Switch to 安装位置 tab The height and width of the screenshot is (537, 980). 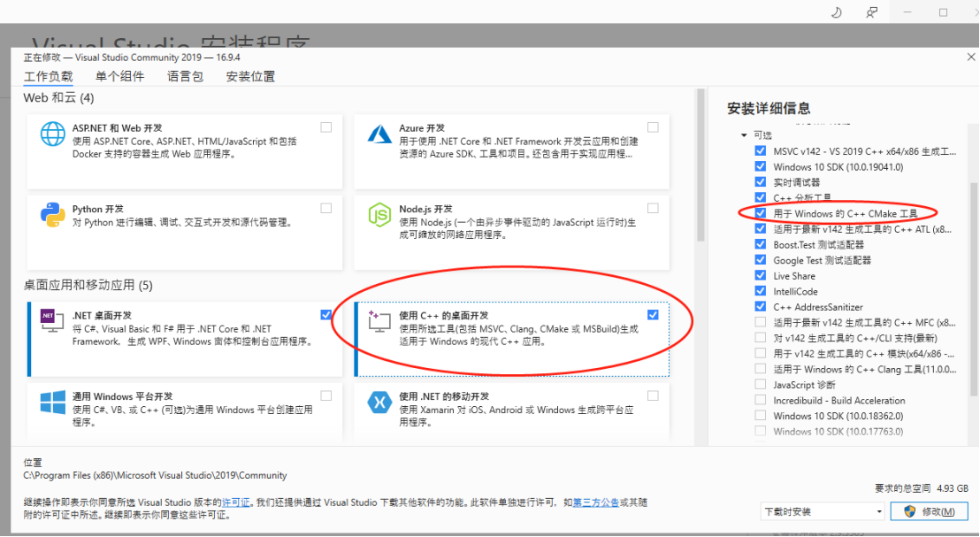[250, 76]
